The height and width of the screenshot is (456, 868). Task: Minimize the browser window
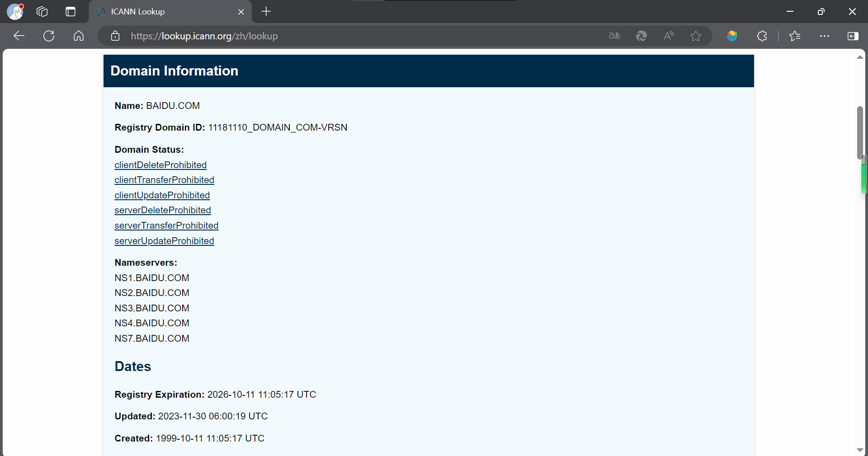[x=790, y=12]
